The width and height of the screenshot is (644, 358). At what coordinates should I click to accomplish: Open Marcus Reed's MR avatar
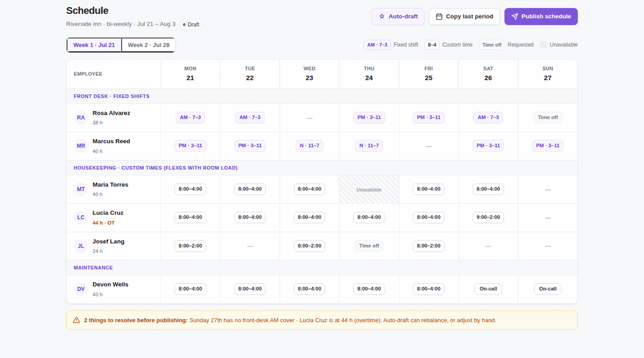tap(81, 146)
